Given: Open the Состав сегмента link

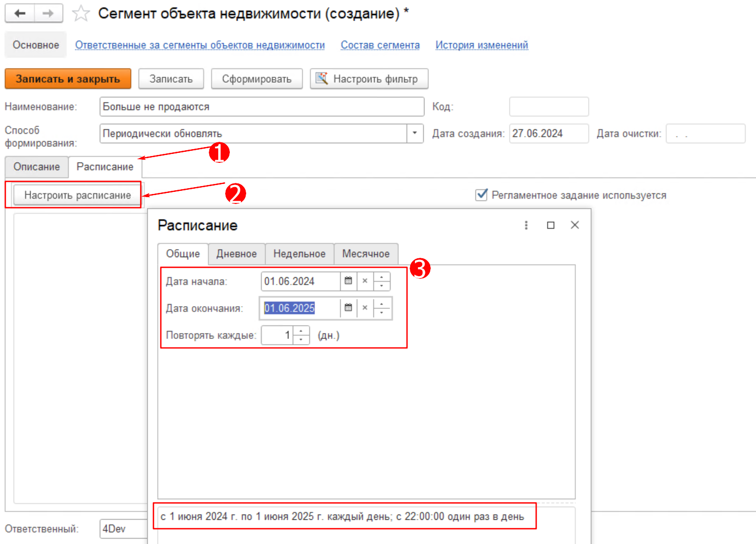Looking at the screenshot, I should (x=380, y=45).
